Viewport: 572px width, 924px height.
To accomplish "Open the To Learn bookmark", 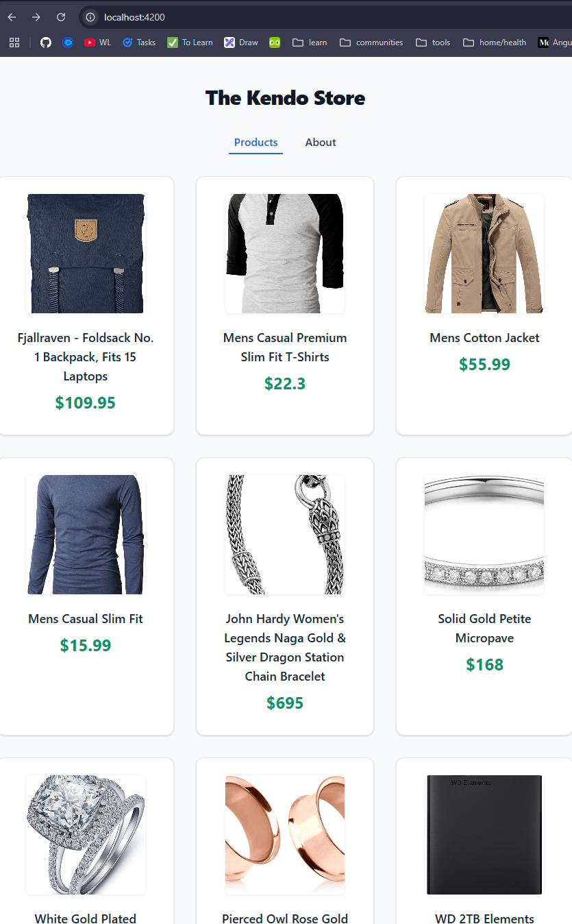I will 190,42.
